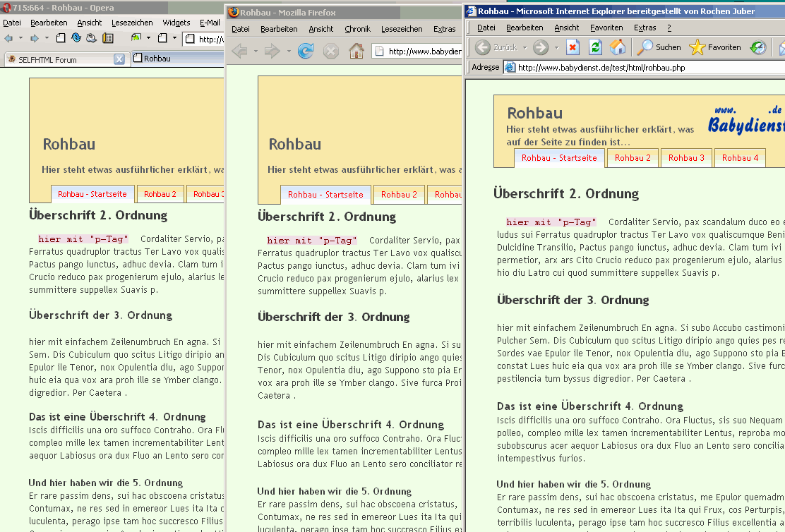The height and width of the screenshot is (532, 785).
Task: Open Widgets menu in Opera
Action: pos(176,23)
